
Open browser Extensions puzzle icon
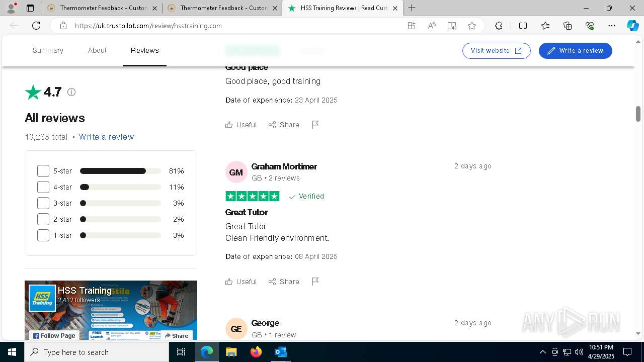point(499,26)
